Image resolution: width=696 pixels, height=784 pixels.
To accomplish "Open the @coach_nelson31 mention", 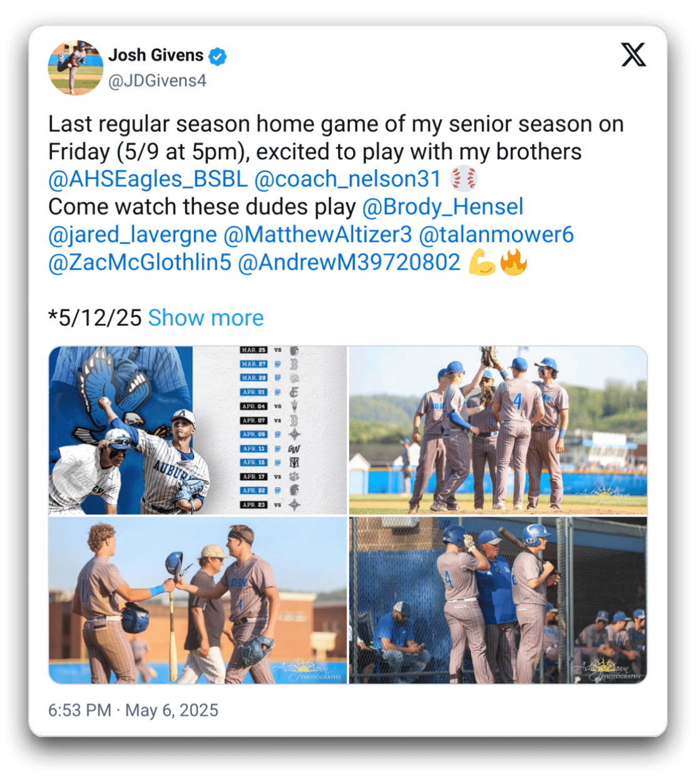I will coord(348,180).
